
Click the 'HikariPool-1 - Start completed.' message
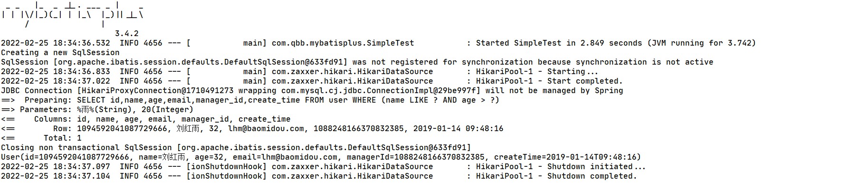[549, 81]
